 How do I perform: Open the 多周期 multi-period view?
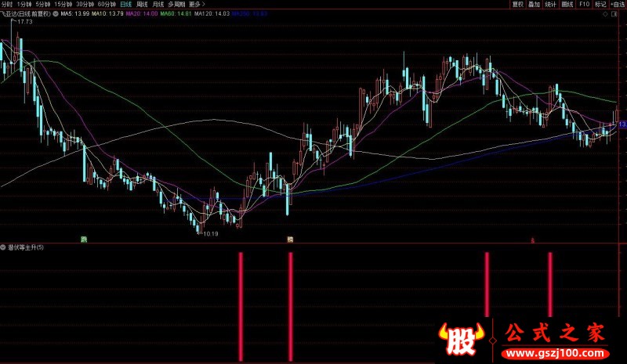click(x=176, y=5)
